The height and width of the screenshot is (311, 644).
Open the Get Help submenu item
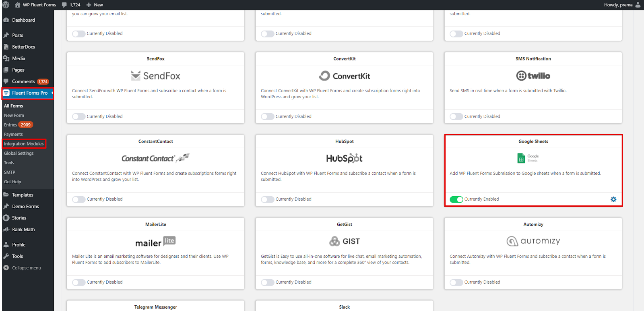tap(12, 182)
